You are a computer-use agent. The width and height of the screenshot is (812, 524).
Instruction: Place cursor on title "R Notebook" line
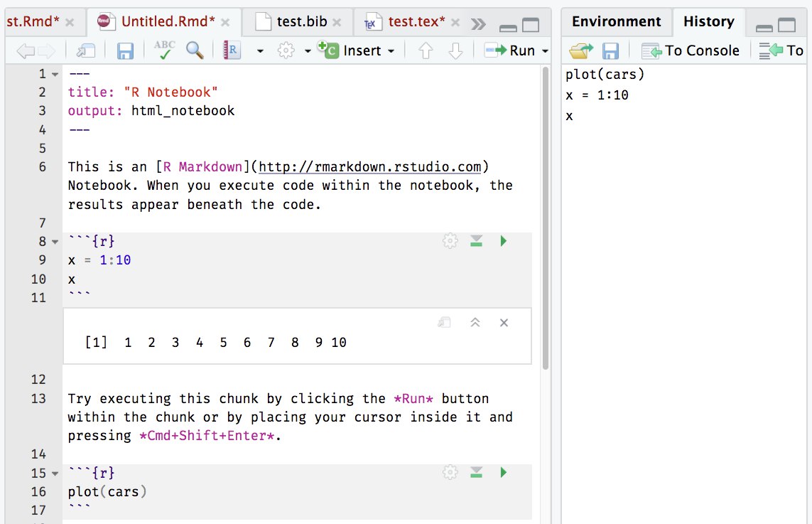pos(143,92)
